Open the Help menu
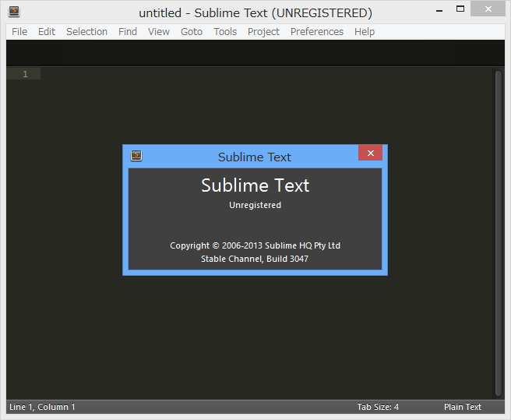The image size is (511, 420). click(x=365, y=32)
